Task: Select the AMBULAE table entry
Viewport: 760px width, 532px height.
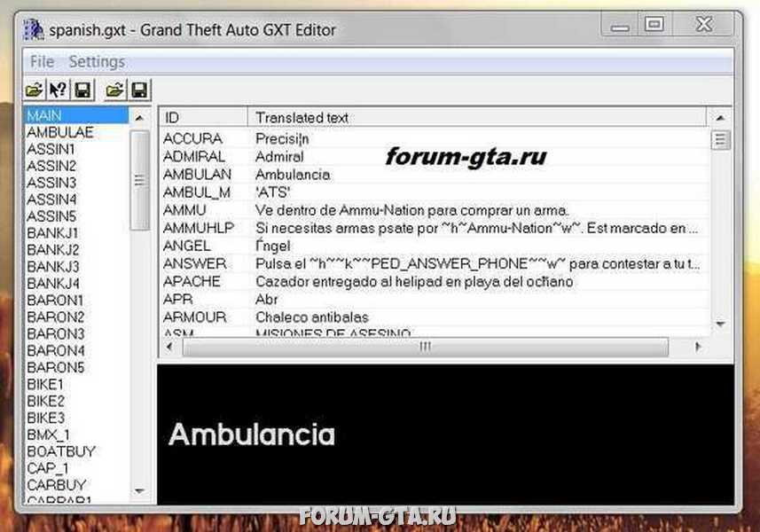Action: click(77, 132)
